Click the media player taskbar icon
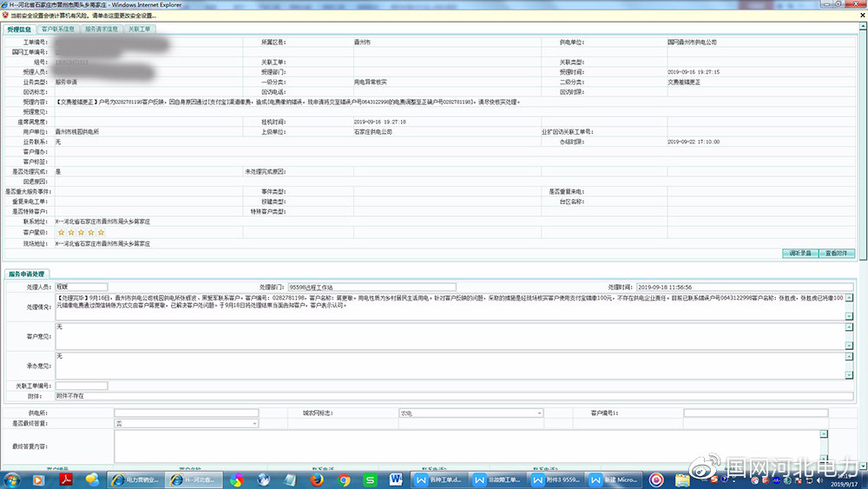The width and height of the screenshot is (868, 489). point(37,479)
